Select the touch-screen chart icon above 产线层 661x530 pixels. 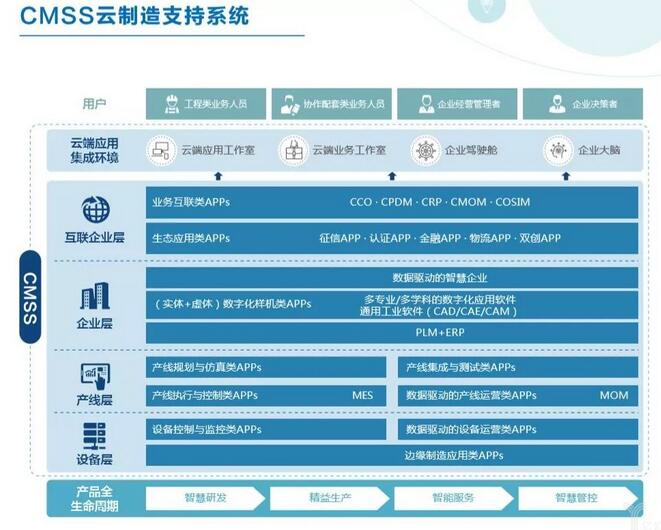pos(95,377)
